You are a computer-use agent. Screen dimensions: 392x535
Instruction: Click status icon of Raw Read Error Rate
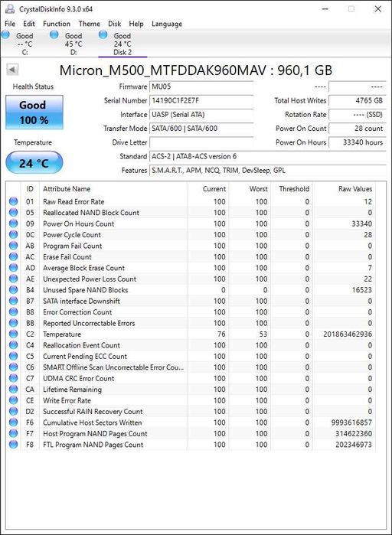[13, 201]
